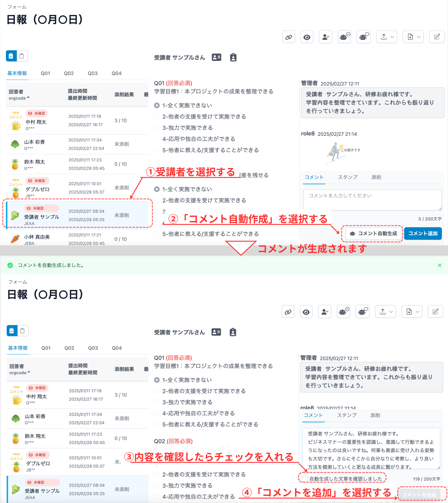Open the form preview eye icon
The image size is (448, 503).
click(x=307, y=37)
